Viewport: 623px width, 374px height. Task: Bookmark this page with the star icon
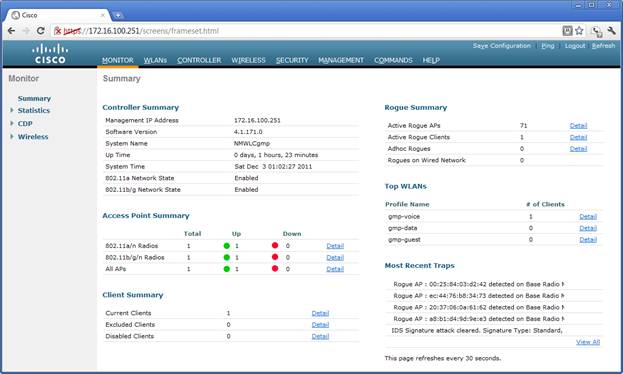579,31
